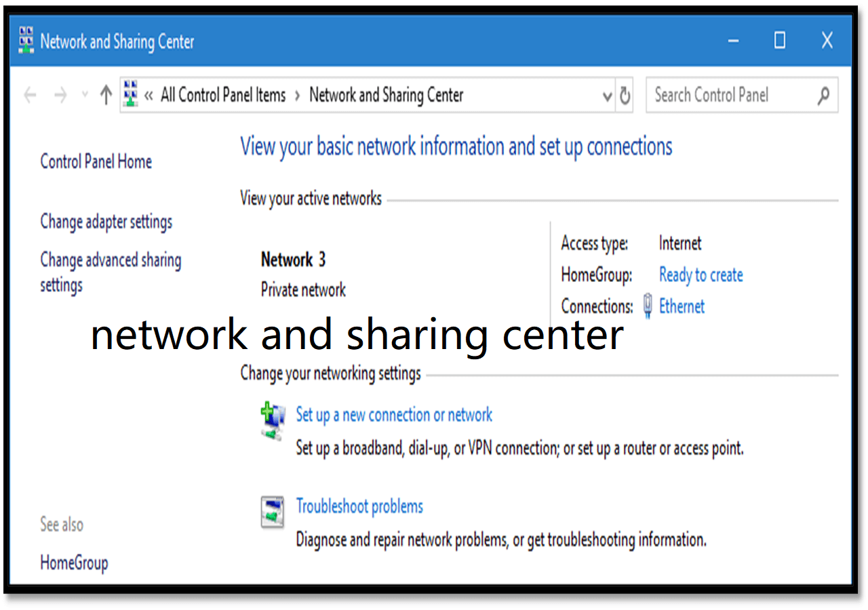868x610 pixels.
Task: Open All Control Panel Items breadcrumb
Action: click(x=223, y=96)
